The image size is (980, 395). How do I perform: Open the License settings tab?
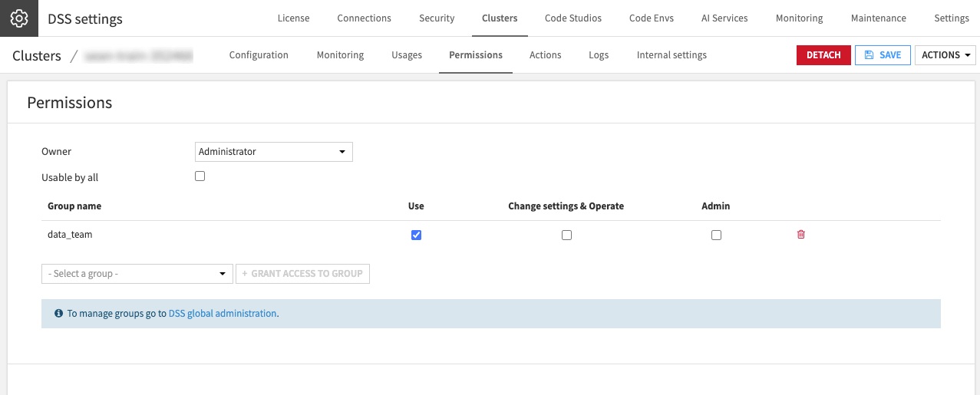click(293, 18)
